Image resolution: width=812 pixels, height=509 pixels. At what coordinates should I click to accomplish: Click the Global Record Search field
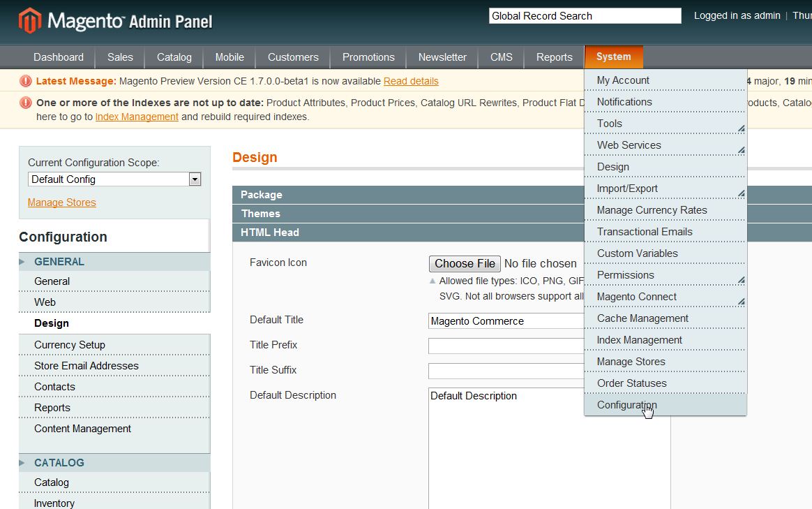point(585,16)
